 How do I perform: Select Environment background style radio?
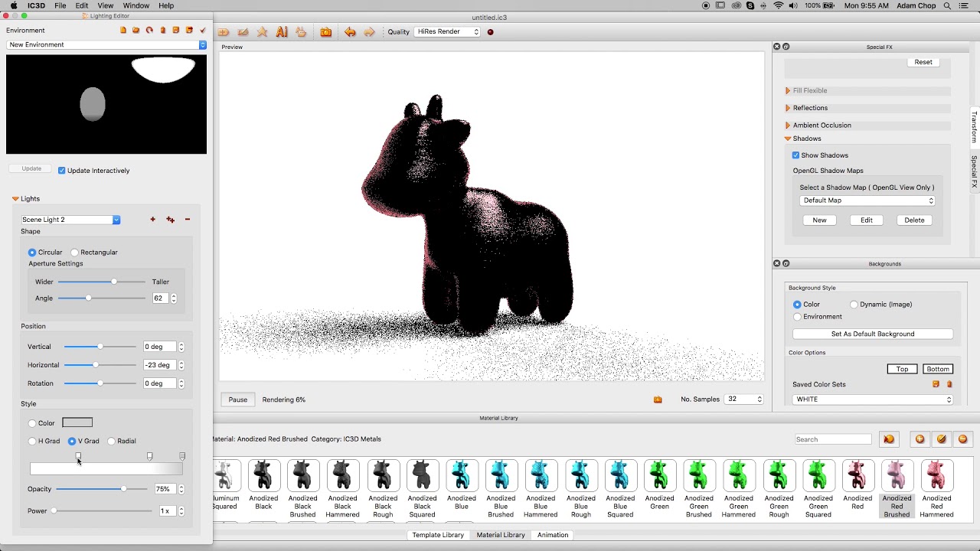point(797,317)
